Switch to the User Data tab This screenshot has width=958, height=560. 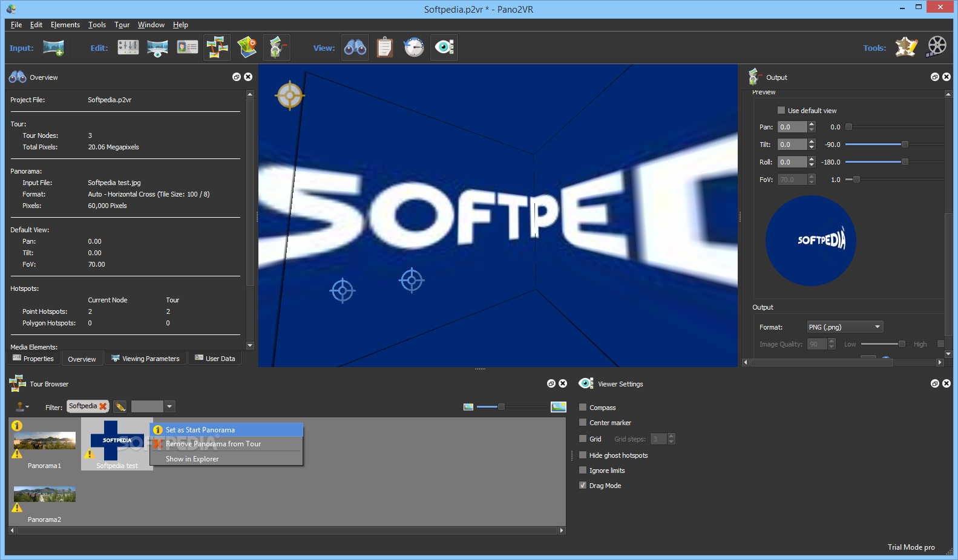[215, 359]
